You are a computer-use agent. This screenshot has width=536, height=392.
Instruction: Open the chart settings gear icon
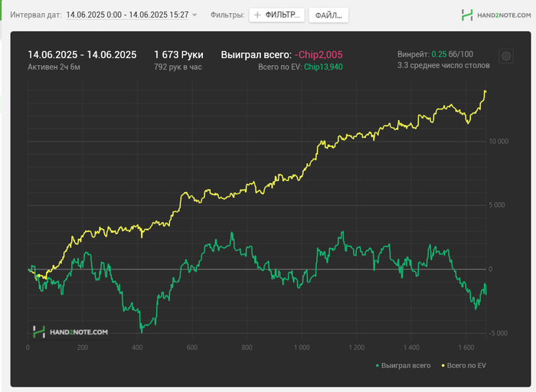(506, 56)
